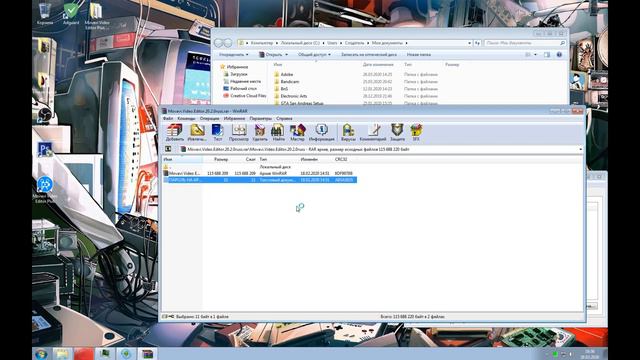The width and height of the screenshot is (640, 360).
Task: Open the WinRAR Справка menu
Action: [284, 118]
